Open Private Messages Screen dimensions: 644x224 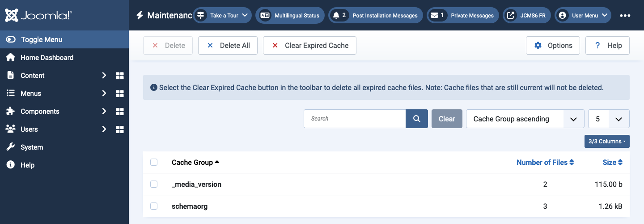(463, 15)
